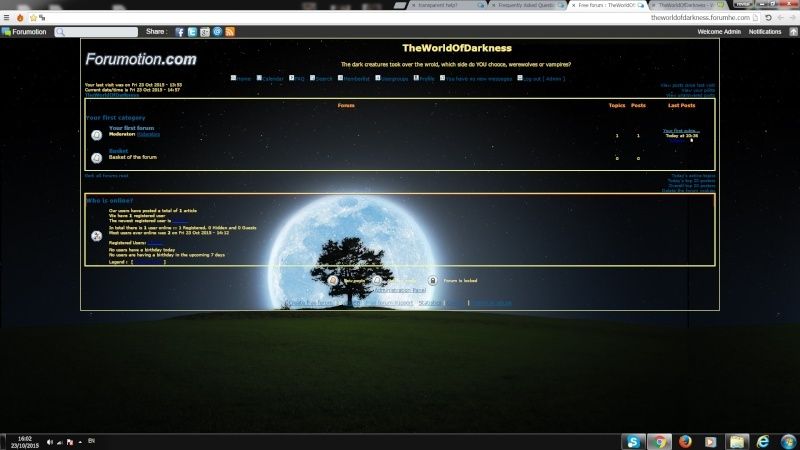The image size is (800, 450).
Task: Select the 'Free forum : TheWorldOf' tab
Action: coord(608,5)
